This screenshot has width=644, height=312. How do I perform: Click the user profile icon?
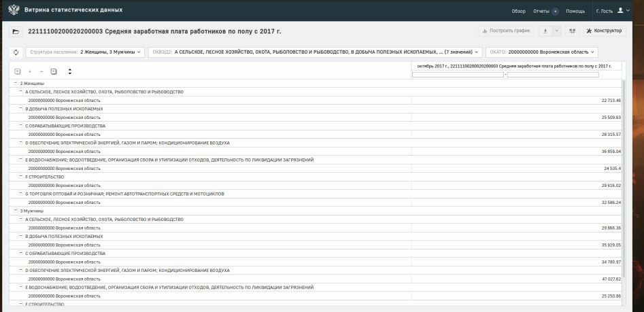coord(620,11)
